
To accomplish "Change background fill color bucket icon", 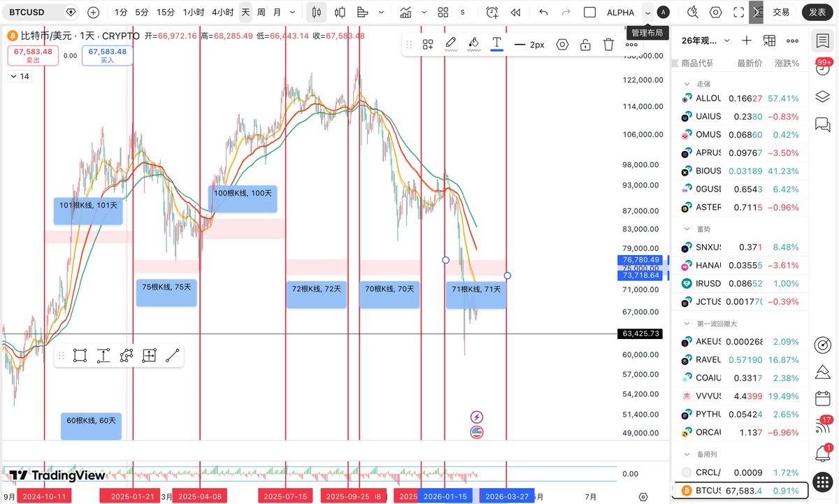I will (473, 44).
